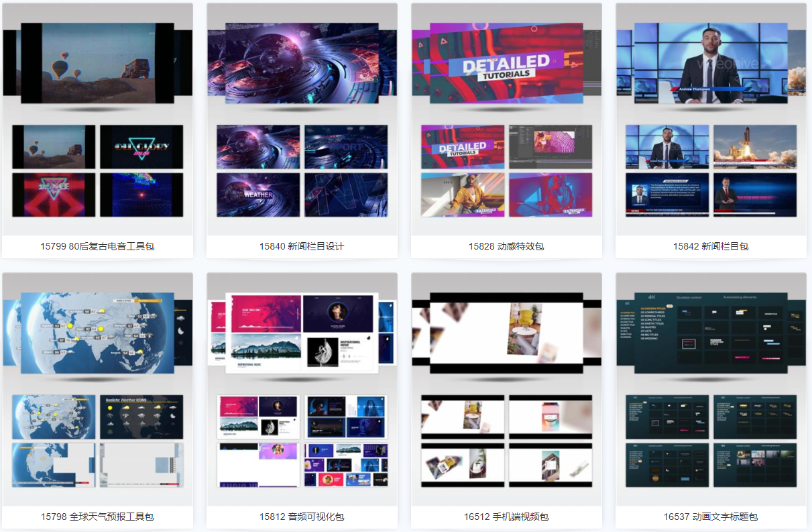Open the large Detailed Tutorials preview image

506,63
